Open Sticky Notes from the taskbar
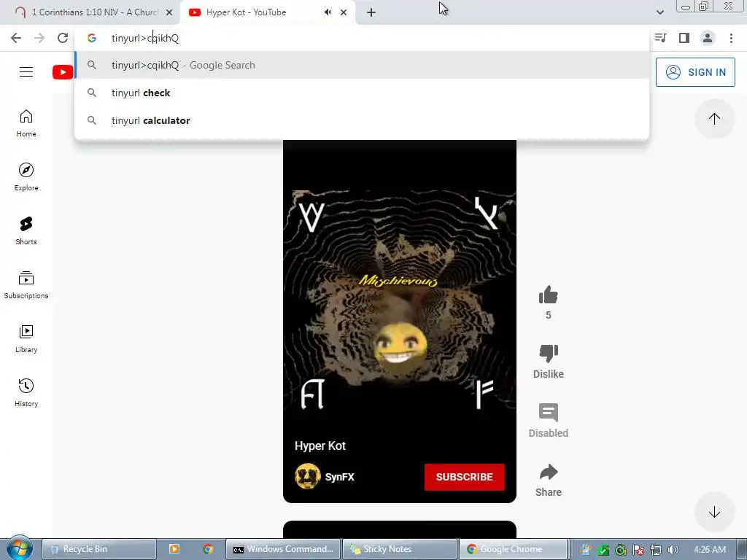The height and width of the screenshot is (560, 747). tap(399, 549)
